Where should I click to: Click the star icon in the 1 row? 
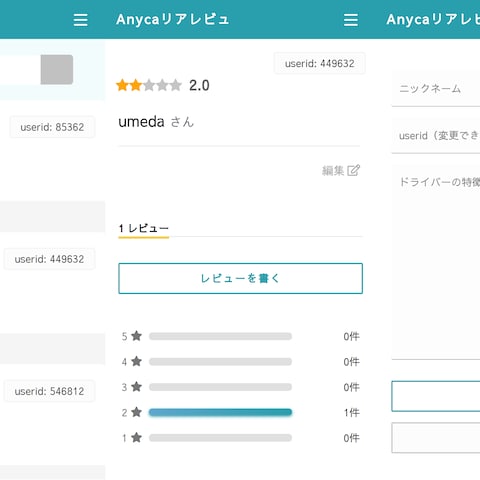coord(136,437)
